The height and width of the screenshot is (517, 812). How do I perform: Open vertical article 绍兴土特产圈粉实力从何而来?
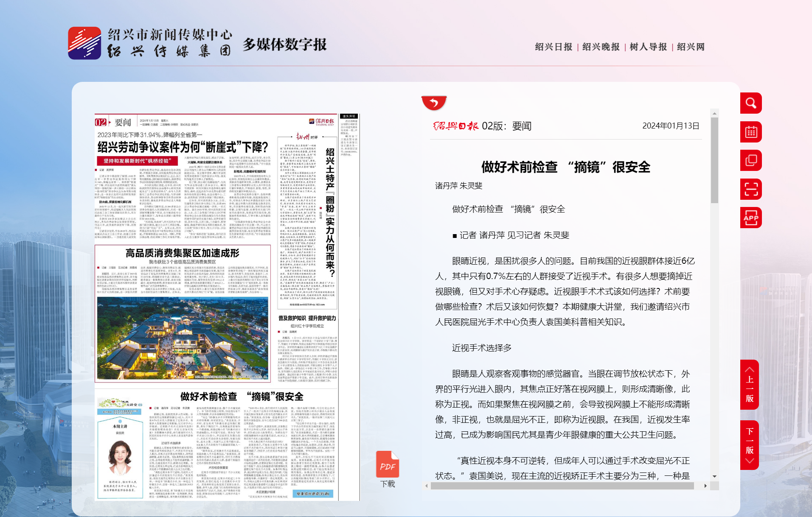click(x=330, y=213)
